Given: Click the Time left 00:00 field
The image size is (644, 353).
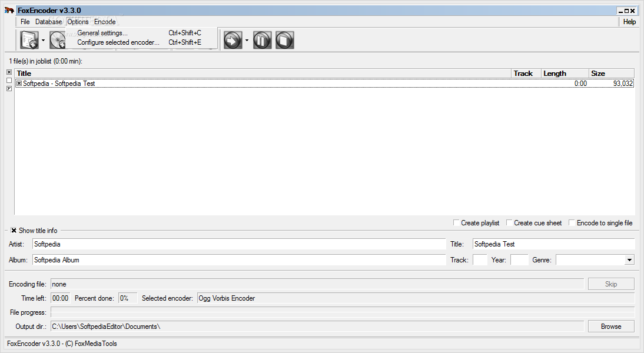Looking at the screenshot, I should tap(61, 298).
